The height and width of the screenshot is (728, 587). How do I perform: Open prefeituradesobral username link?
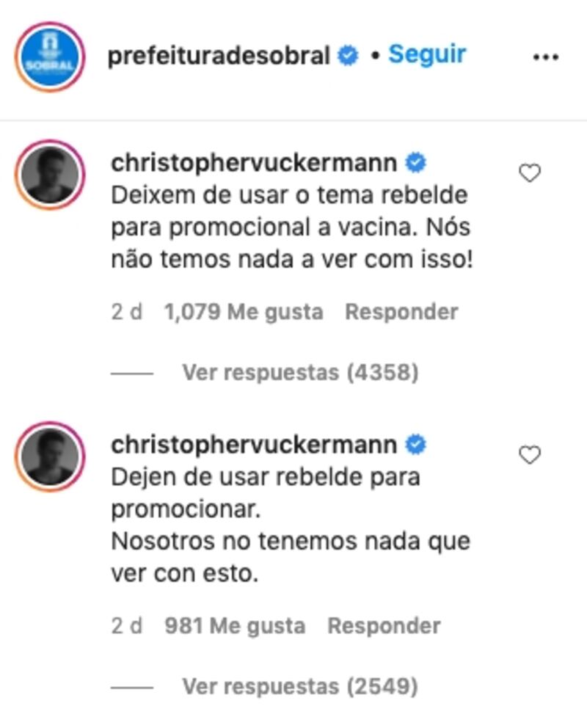[219, 56]
